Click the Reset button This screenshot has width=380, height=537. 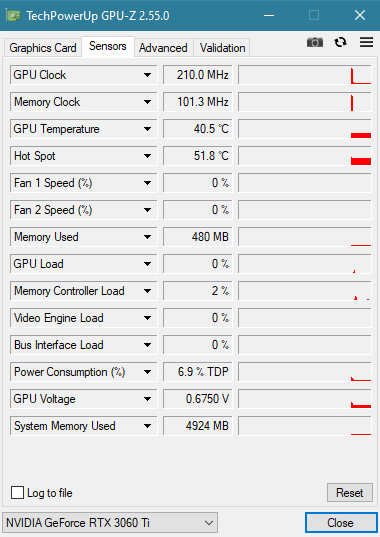pyautogui.click(x=350, y=493)
